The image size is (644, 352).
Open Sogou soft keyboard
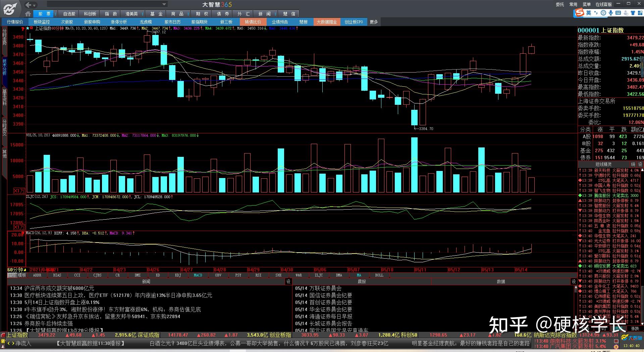618,13
